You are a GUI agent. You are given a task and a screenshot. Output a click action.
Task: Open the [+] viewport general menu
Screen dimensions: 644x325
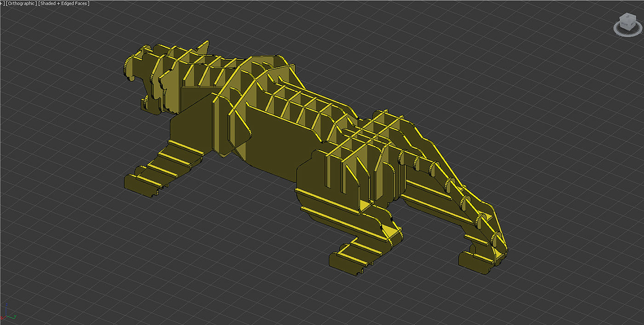tap(2, 3)
